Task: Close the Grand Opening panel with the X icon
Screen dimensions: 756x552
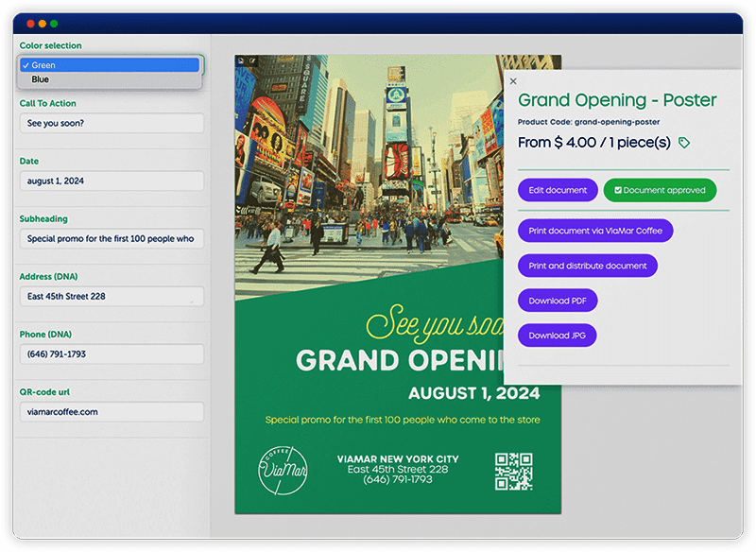Action: (x=513, y=81)
